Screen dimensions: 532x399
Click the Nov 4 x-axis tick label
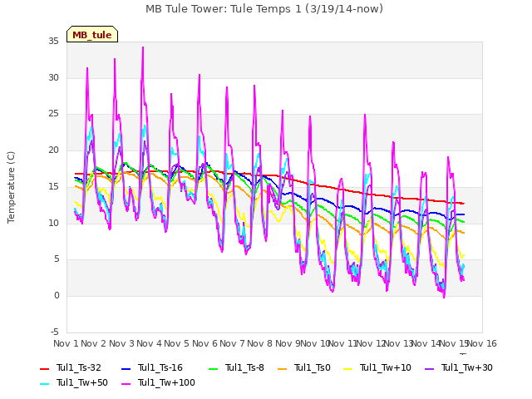tap(150, 343)
